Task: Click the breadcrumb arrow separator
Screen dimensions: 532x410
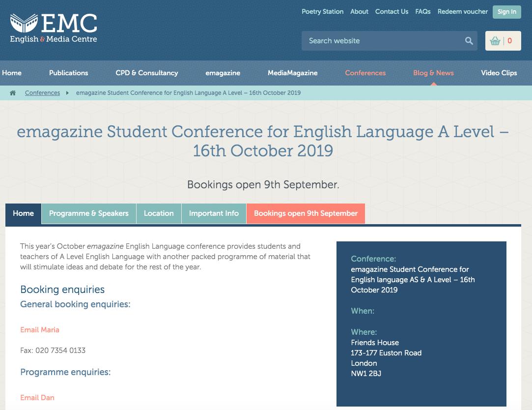Action: [67, 93]
